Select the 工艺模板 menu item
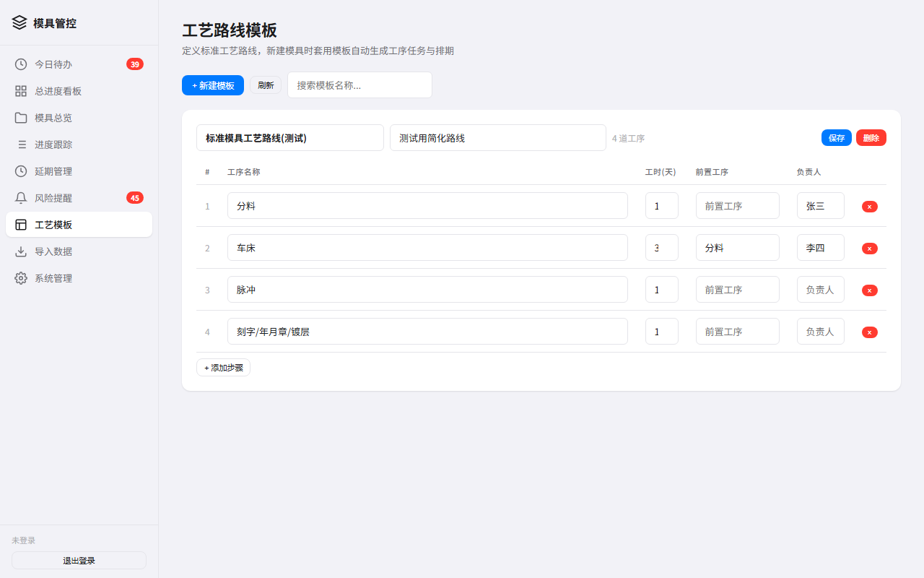924x578 pixels. click(x=79, y=225)
